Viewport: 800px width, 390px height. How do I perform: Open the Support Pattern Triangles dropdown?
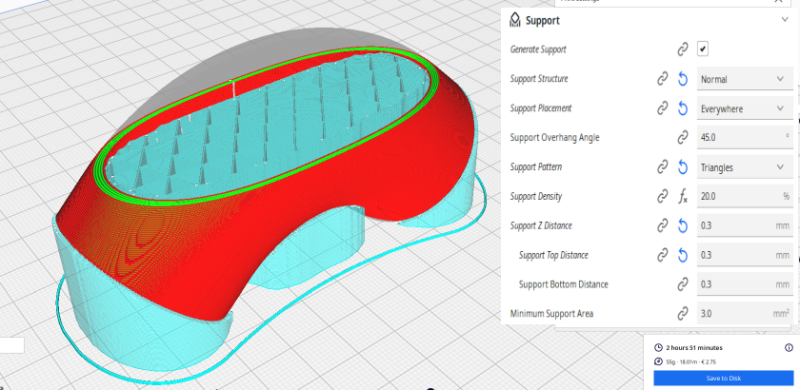(744, 167)
